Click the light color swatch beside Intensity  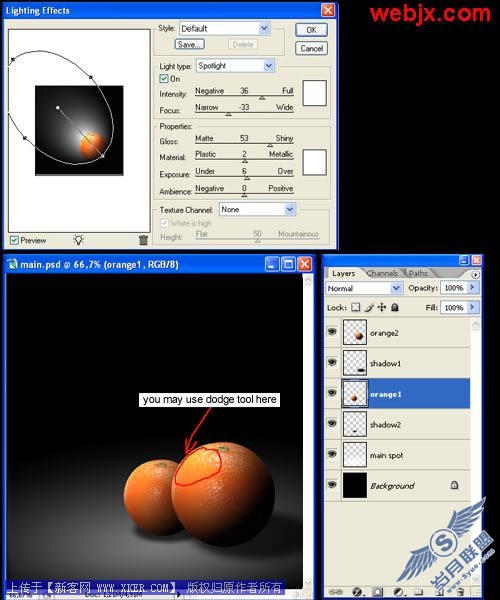314,93
